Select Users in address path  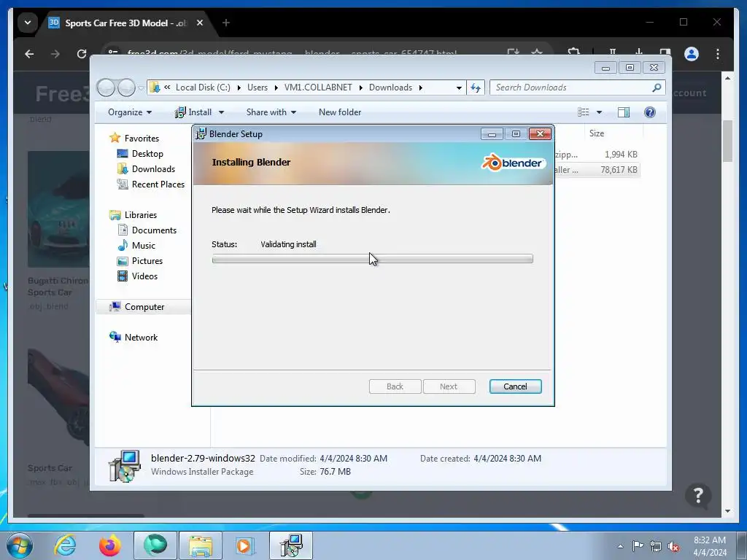click(258, 87)
